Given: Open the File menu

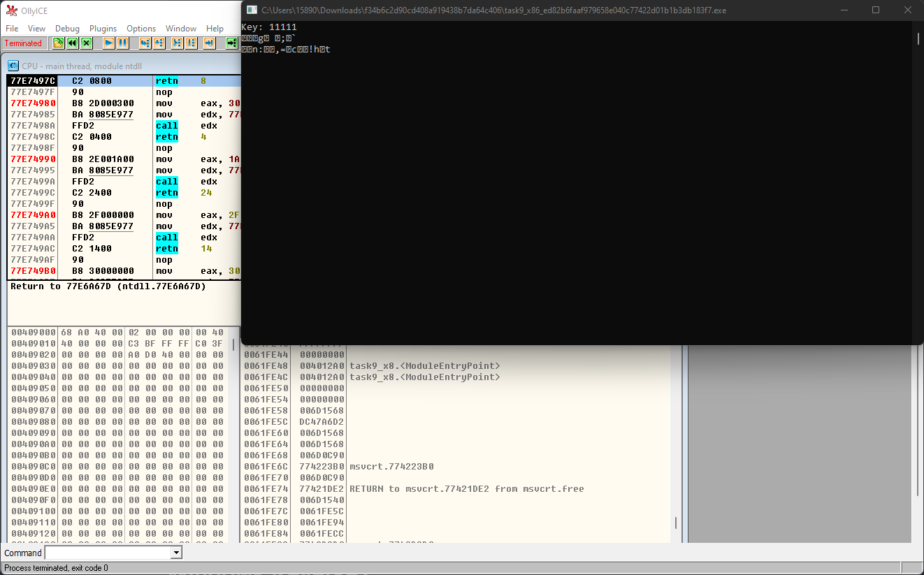Looking at the screenshot, I should 12,29.
